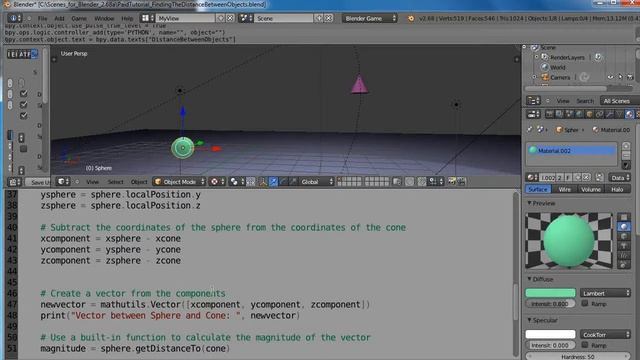Delete the active Scene datablock
Viewport: 640px width, 360px height.
pyautogui.click(x=328, y=18)
